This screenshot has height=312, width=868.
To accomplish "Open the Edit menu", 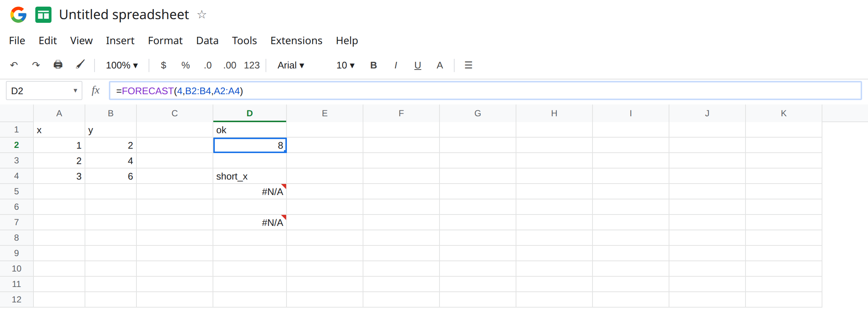I will tap(48, 40).
